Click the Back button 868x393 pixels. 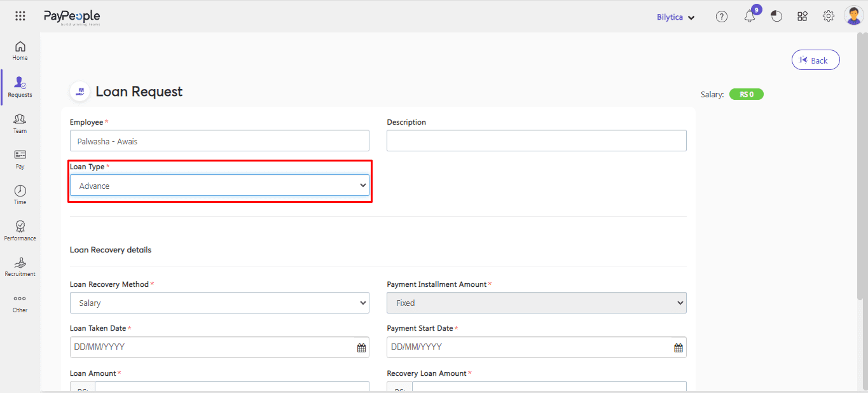click(815, 60)
